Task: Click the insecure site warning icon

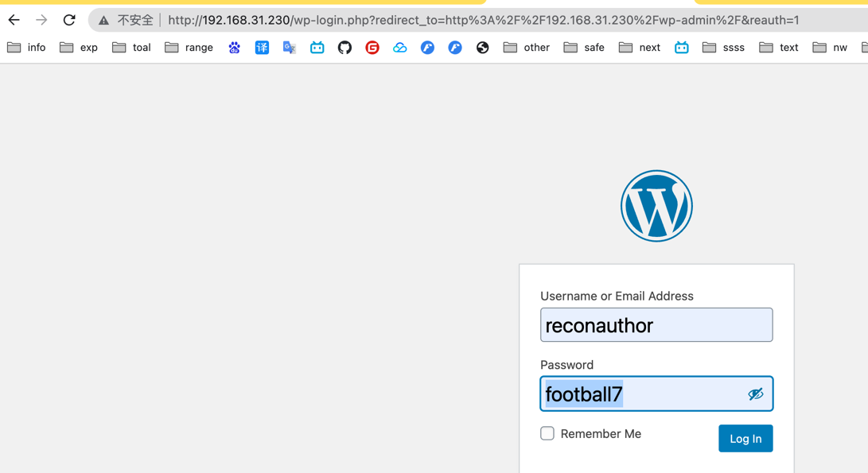Action: [x=104, y=20]
